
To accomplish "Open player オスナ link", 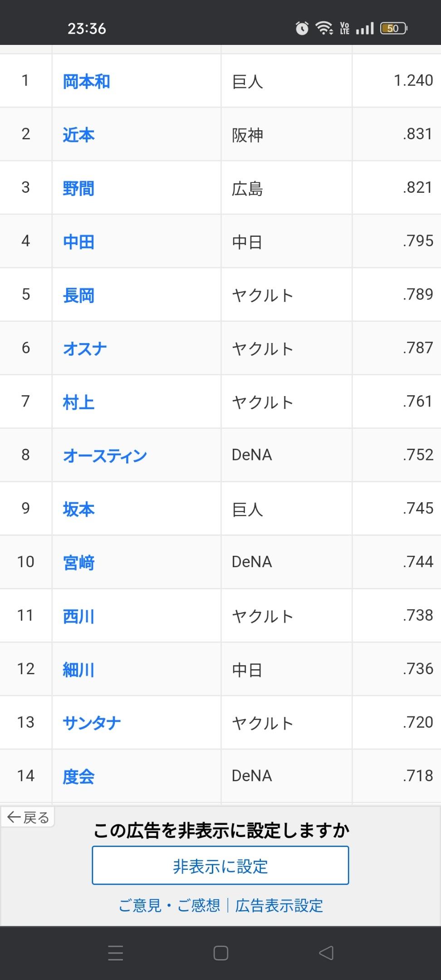I will point(85,348).
